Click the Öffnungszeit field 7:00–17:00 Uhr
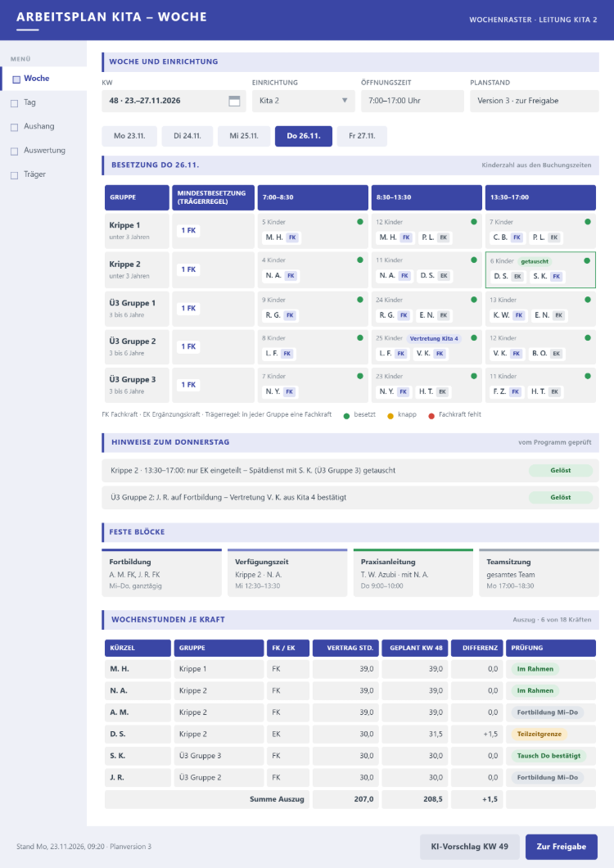The image size is (614, 868). pos(413,101)
